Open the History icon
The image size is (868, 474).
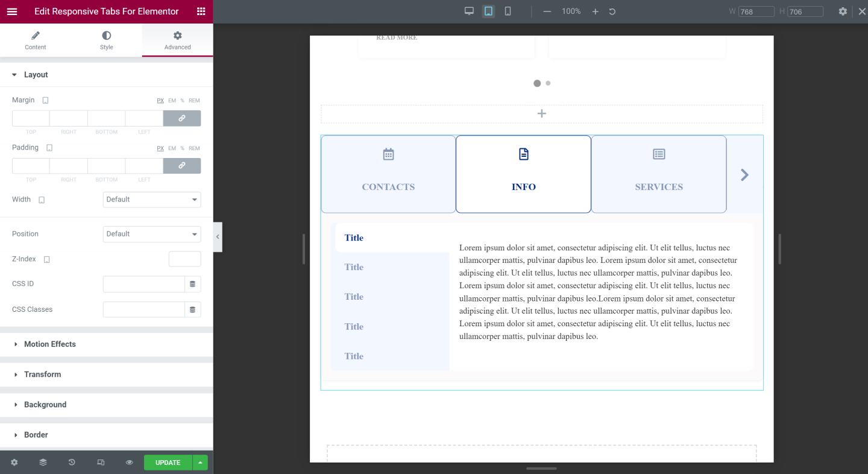pyautogui.click(x=72, y=463)
